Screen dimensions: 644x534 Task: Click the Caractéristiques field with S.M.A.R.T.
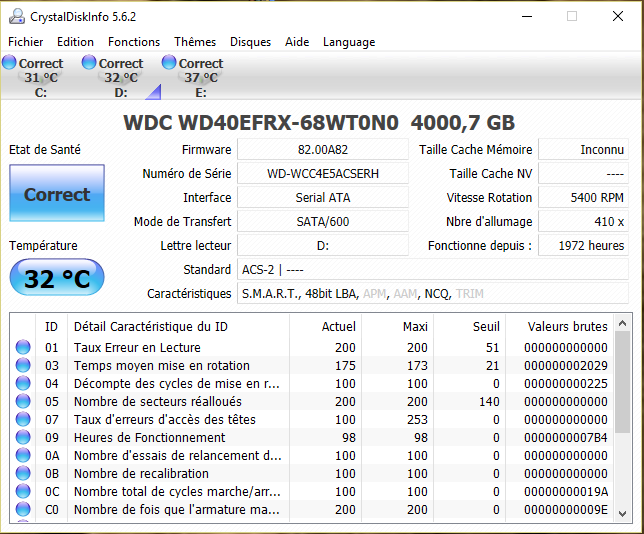[433, 294]
